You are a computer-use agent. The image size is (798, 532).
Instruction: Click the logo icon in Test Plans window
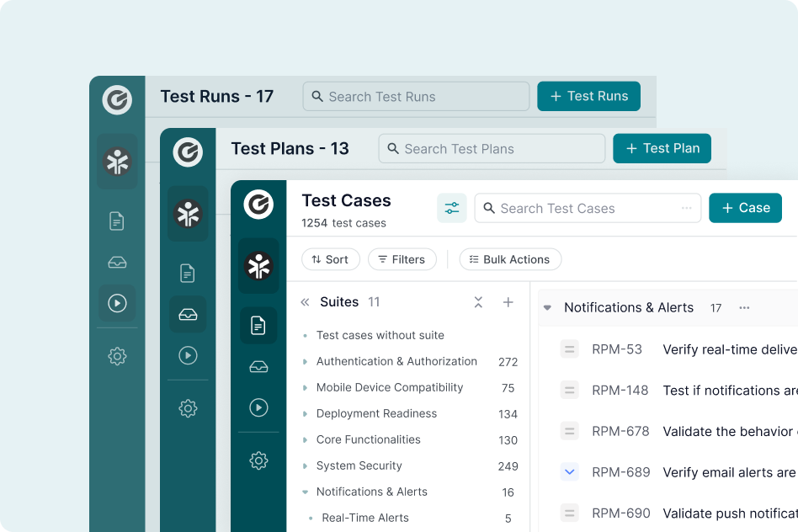188,152
